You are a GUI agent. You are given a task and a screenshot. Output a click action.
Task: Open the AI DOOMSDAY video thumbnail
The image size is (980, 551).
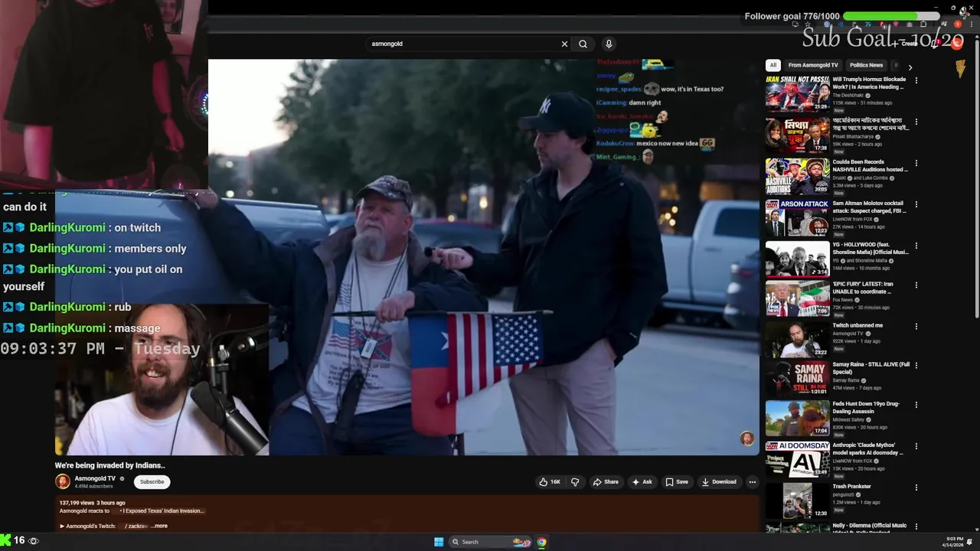(797, 458)
